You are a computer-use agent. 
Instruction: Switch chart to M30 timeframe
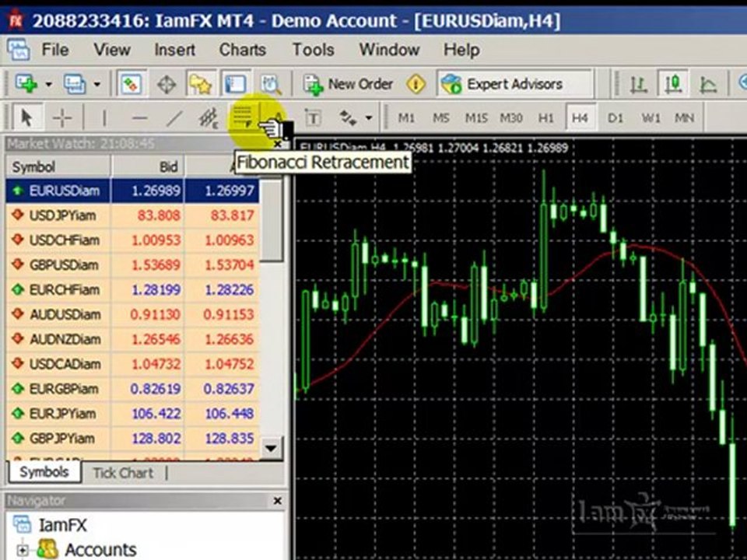coord(511,117)
